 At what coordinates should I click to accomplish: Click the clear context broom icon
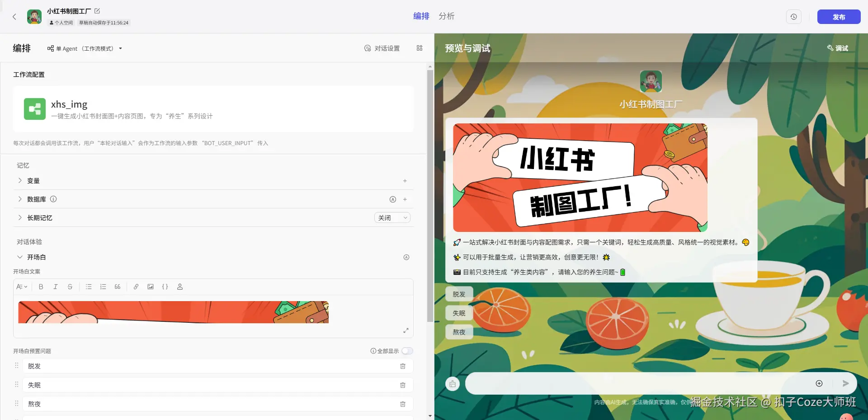pyautogui.click(x=453, y=384)
